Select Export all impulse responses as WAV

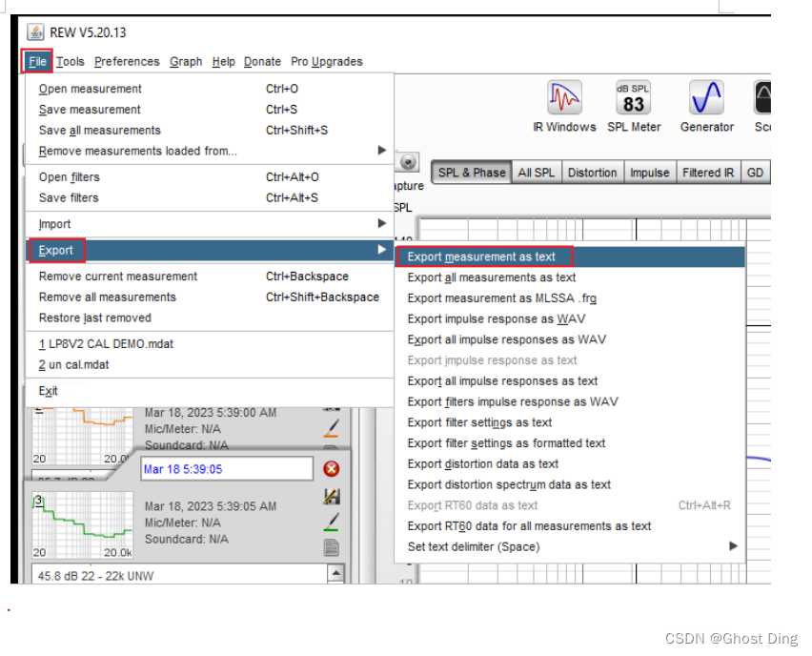570,339
